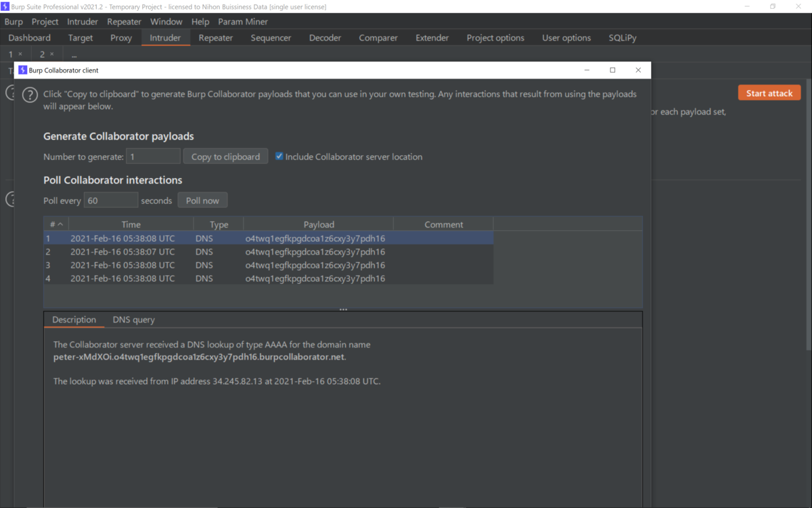Select DNS interaction row 1
The image size is (812, 508).
click(269, 238)
